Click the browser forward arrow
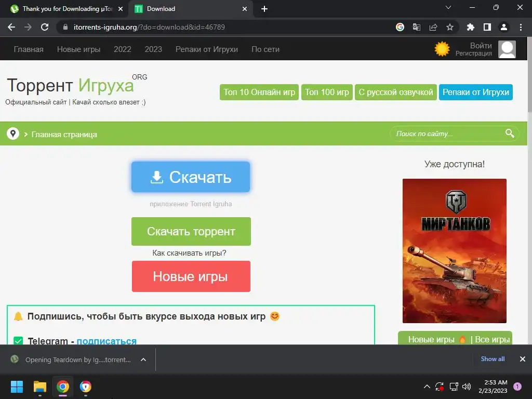This screenshot has width=532, height=399. pyautogui.click(x=28, y=27)
